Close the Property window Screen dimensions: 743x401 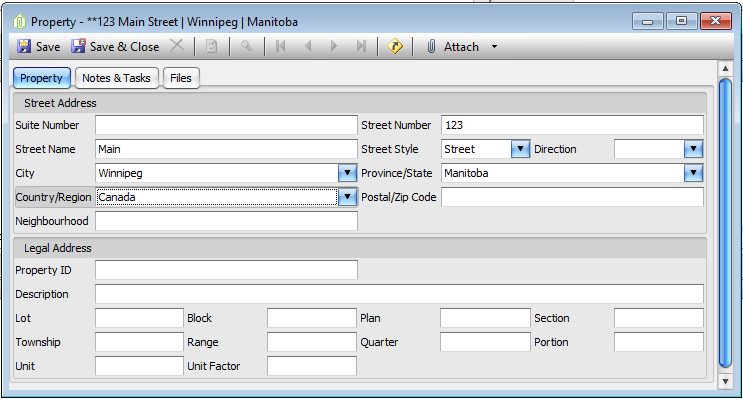716,21
